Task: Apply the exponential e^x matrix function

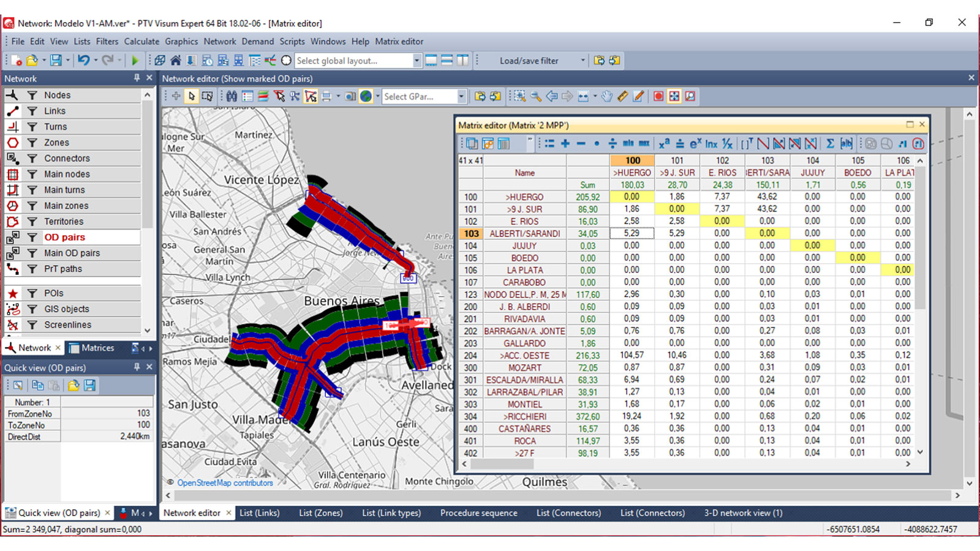Action: [x=695, y=143]
